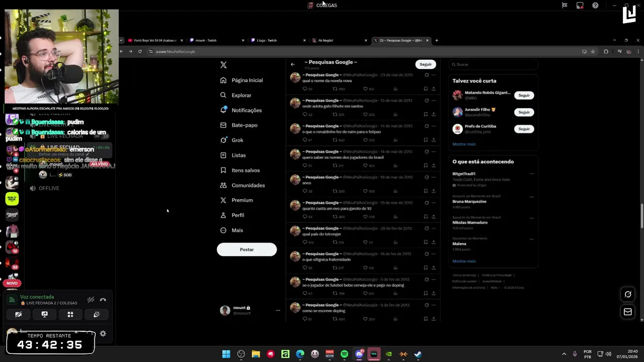Open Steam from Windows taskbar
This screenshot has height=362, width=644.
[418, 354]
